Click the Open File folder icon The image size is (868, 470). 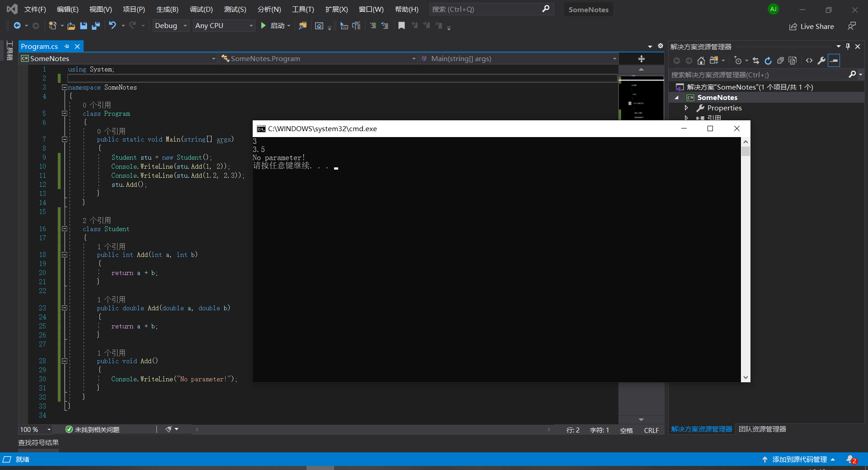pos(71,26)
